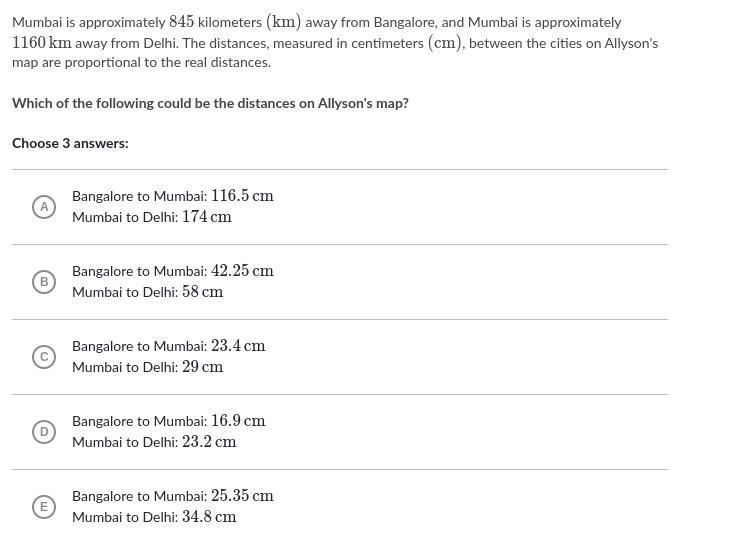Click the 'Choose 3 answers:' label

tap(70, 143)
